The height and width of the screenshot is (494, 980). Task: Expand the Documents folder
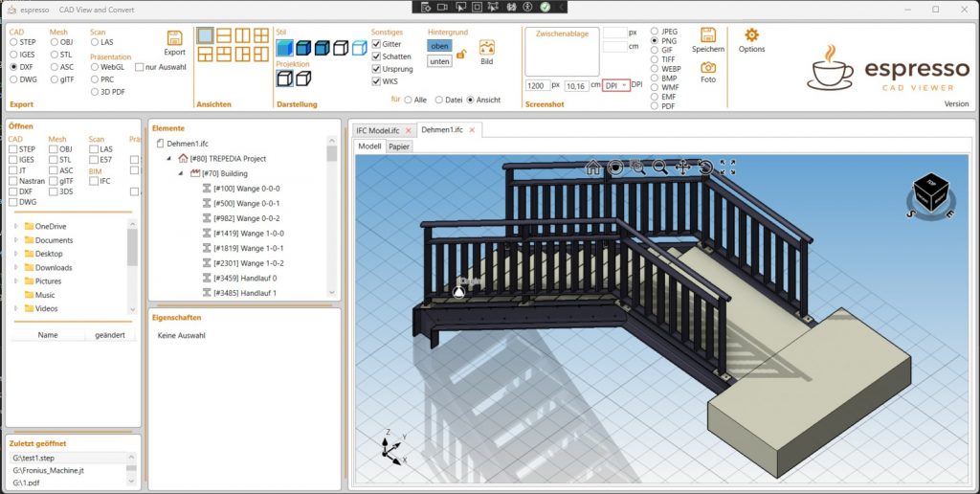[15, 240]
